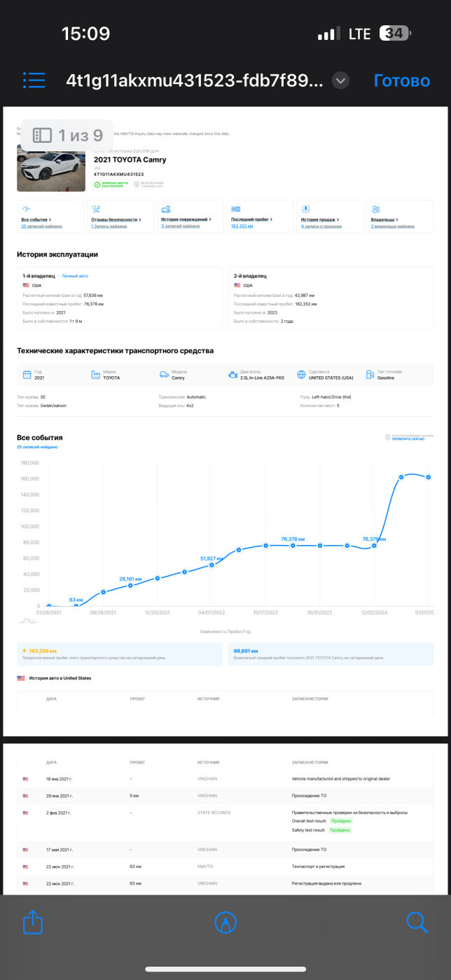Expand the file name dropdown chevron
The height and width of the screenshot is (980, 451).
[340, 81]
